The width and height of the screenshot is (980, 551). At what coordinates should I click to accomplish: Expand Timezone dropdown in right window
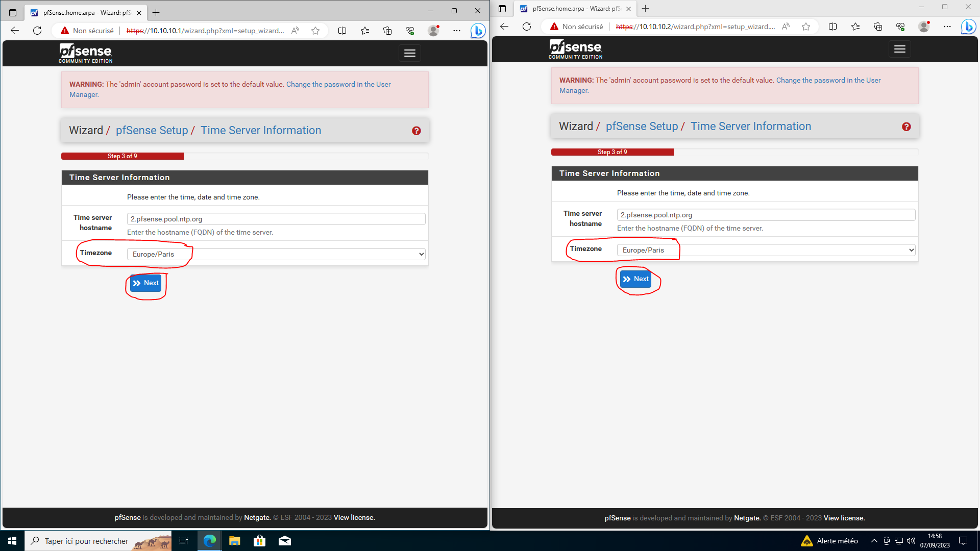tap(766, 250)
